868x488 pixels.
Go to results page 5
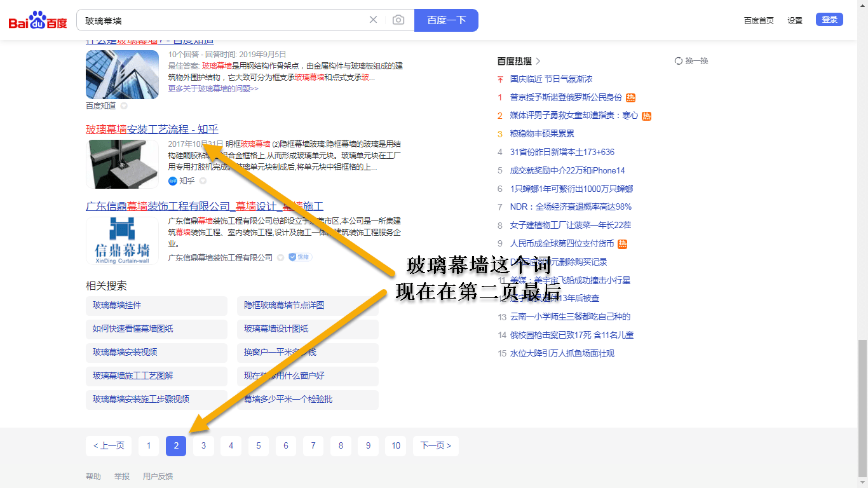point(258,446)
